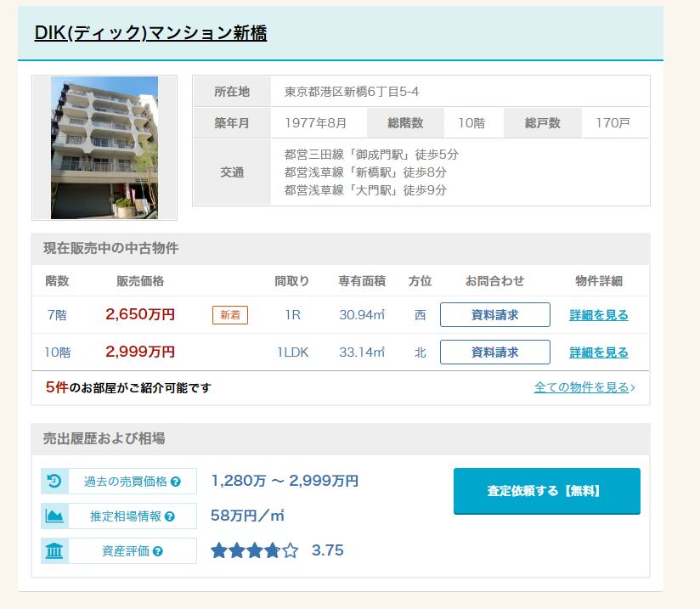Click the 1977年8月 build date value
This screenshot has width=700, height=609.
(x=316, y=123)
